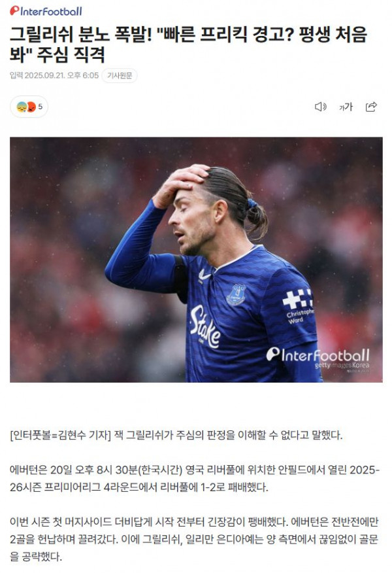The image size is (392, 573).
Task: Select the sad face reaction emoji
Action: coord(22,107)
